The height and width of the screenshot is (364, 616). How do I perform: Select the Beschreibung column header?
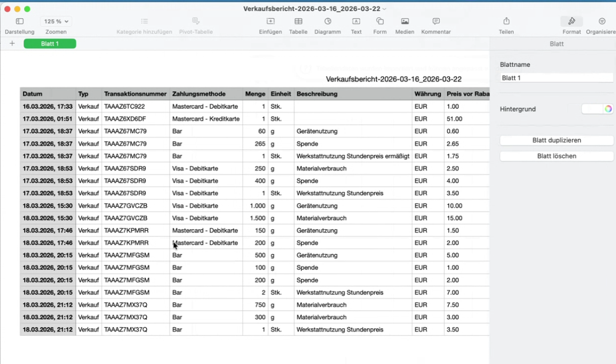coord(353,94)
